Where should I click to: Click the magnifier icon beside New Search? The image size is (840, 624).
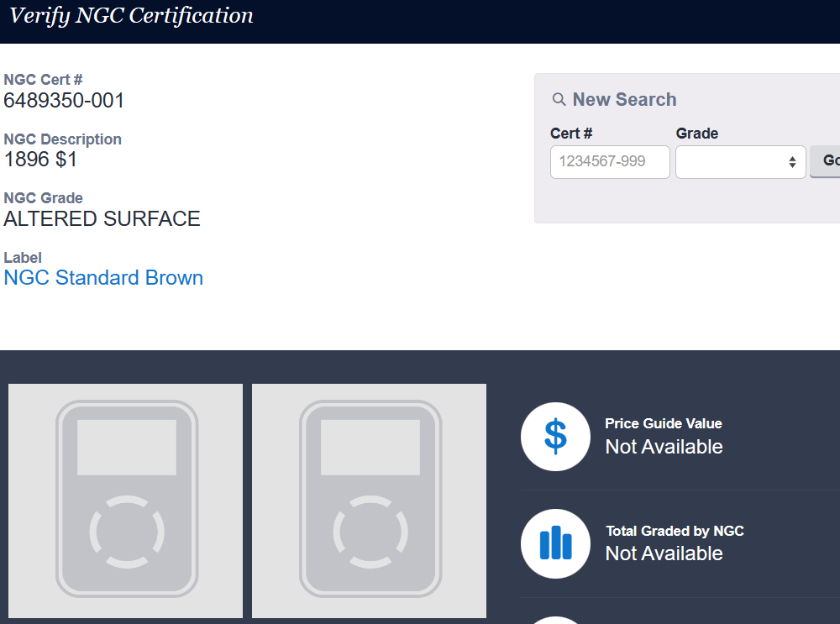559,100
